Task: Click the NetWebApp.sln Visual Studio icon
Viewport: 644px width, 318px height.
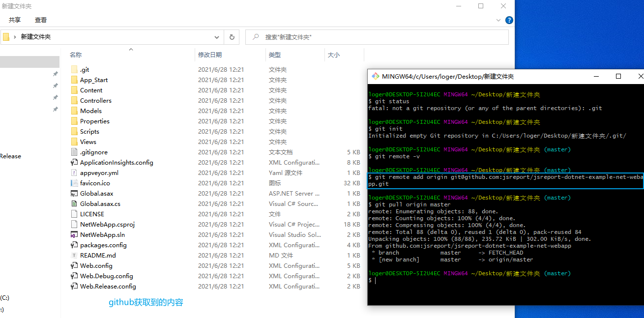Action: point(74,235)
